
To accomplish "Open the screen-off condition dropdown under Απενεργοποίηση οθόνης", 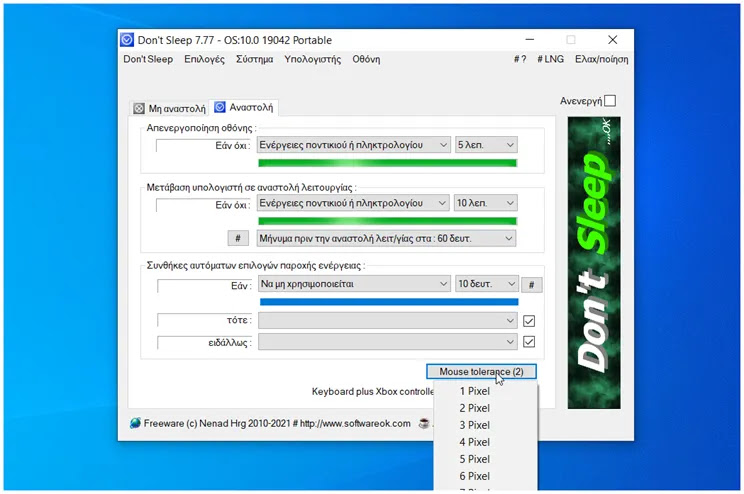I will point(353,145).
